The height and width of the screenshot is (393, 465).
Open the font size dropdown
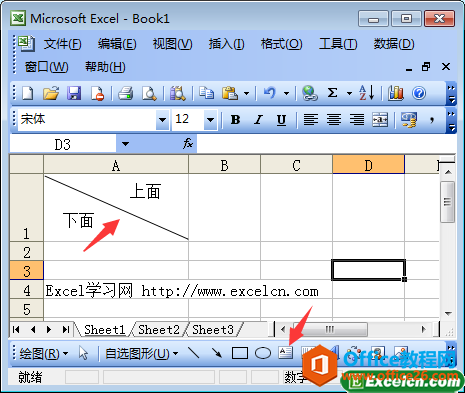tap(210, 119)
